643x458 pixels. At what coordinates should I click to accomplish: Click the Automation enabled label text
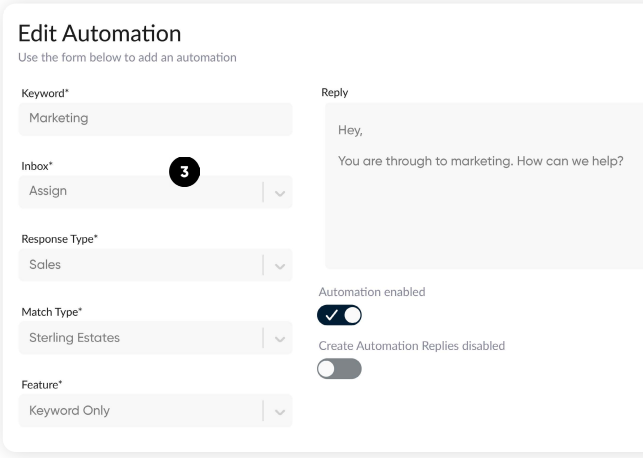[x=371, y=292]
